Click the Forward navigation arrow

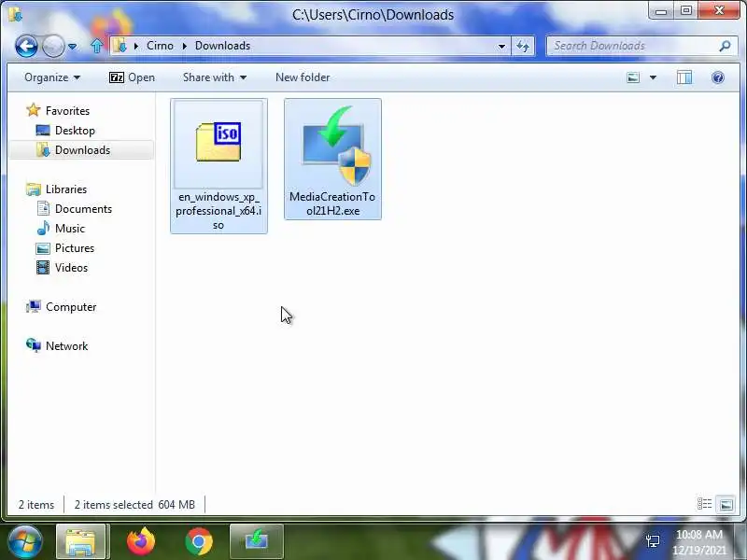coord(53,46)
